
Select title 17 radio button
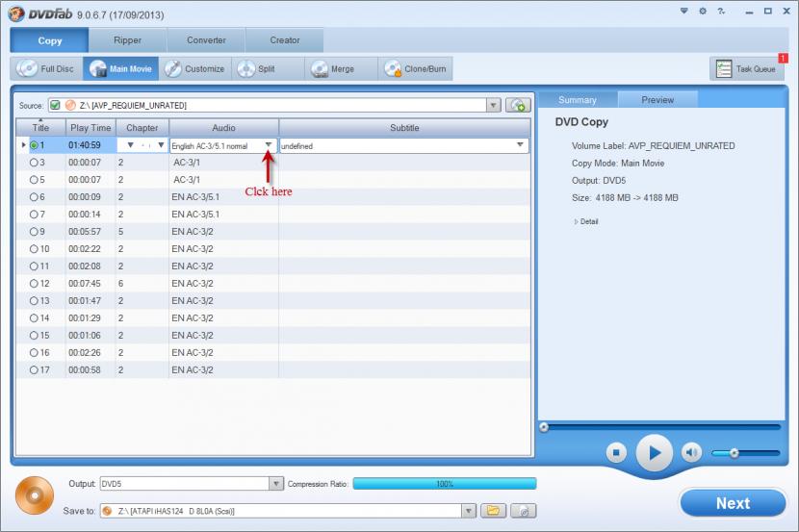(x=34, y=370)
